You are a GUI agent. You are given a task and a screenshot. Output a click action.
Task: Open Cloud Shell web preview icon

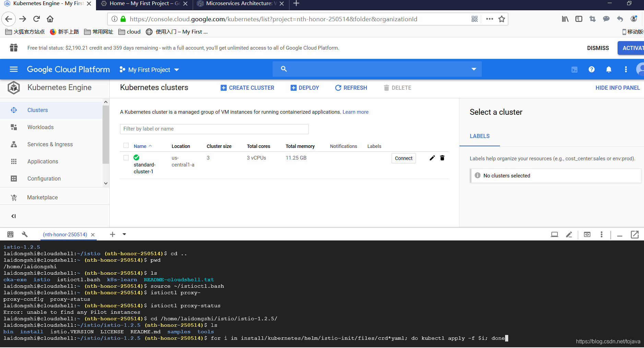[587, 235]
